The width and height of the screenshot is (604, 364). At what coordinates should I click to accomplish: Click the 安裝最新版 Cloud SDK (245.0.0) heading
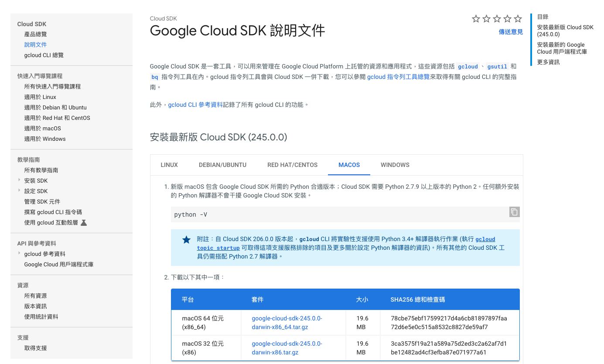[218, 137]
